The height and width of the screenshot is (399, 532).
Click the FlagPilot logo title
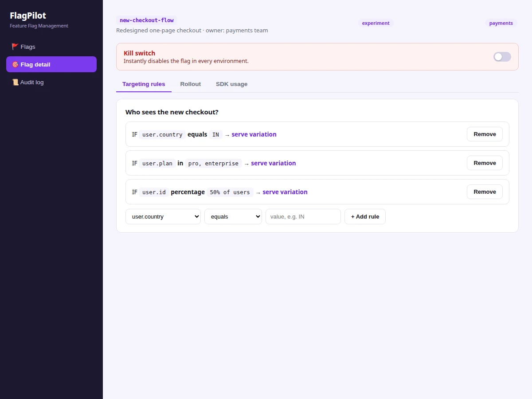click(x=28, y=16)
